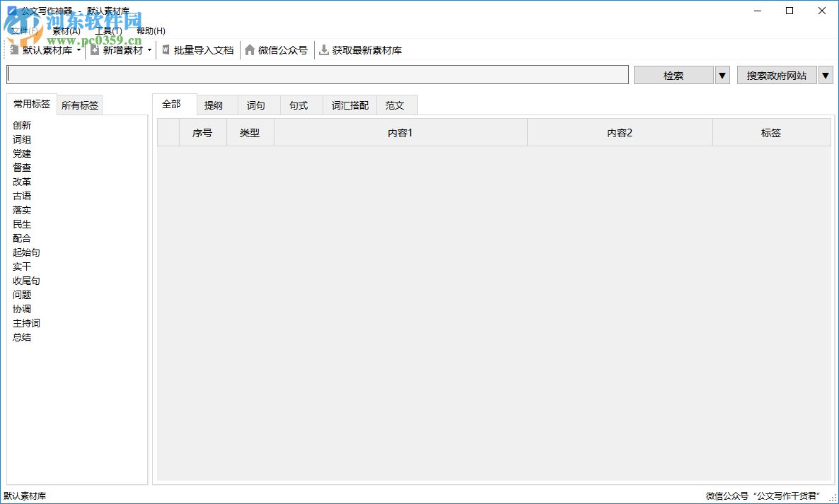The height and width of the screenshot is (504, 839).
Task: Close the application window
Action: 822,11
